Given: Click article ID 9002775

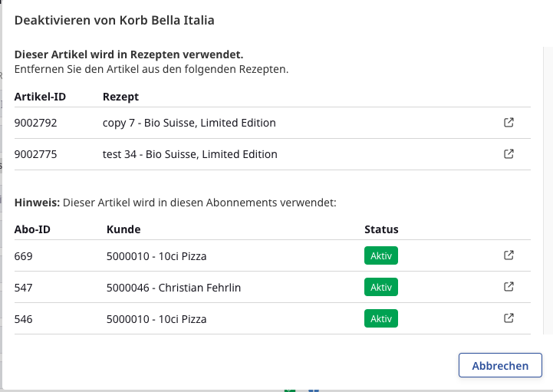Looking at the screenshot, I should pyautogui.click(x=35, y=154).
